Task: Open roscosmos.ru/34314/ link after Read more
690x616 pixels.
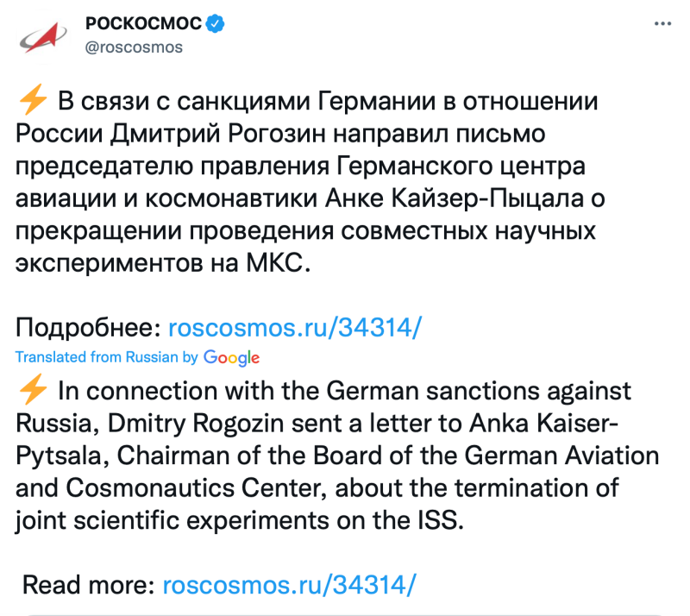Action: click(290, 584)
